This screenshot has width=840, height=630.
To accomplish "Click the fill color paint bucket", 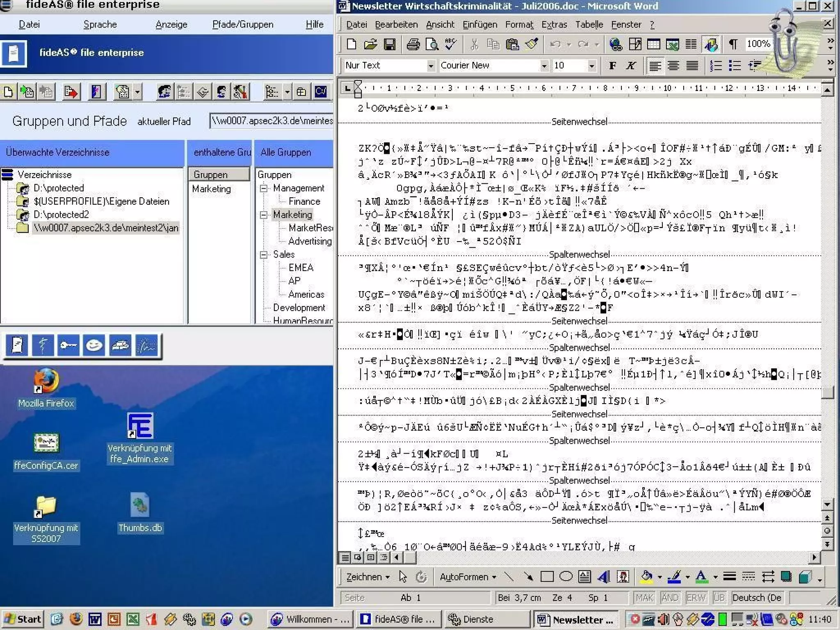I will click(647, 577).
